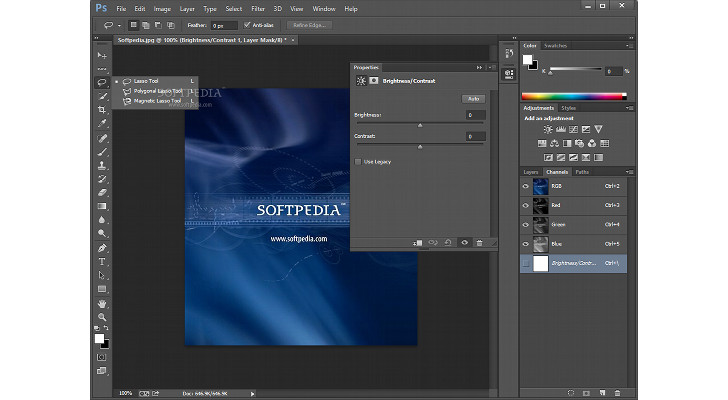Image resolution: width=728 pixels, height=400 pixels.
Task: Select the Brush tool
Action: click(x=102, y=152)
